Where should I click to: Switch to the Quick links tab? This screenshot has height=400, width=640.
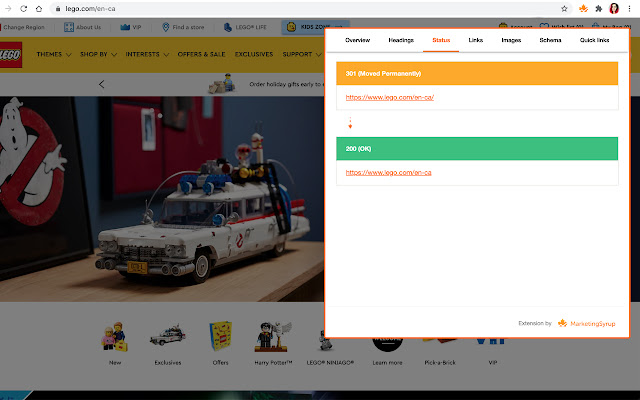tap(594, 40)
